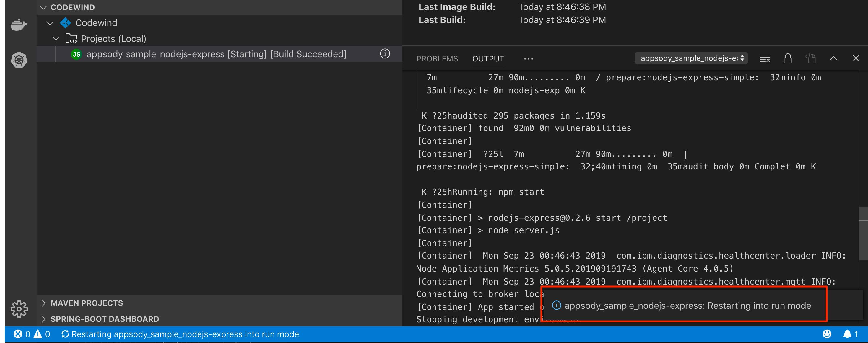This screenshot has height=343, width=868.
Task: Open the Docker view in activity bar
Action: pos(19,24)
